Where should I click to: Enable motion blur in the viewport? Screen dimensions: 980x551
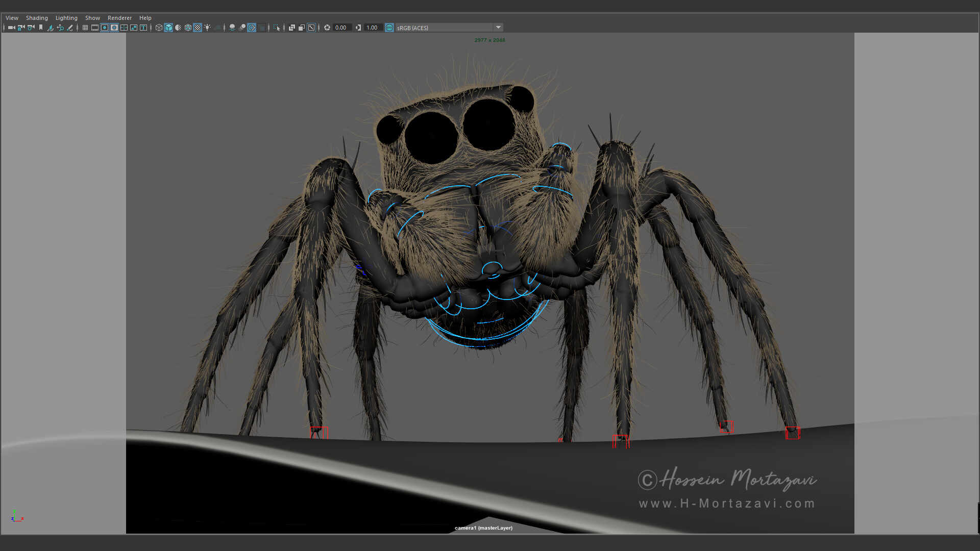point(251,28)
